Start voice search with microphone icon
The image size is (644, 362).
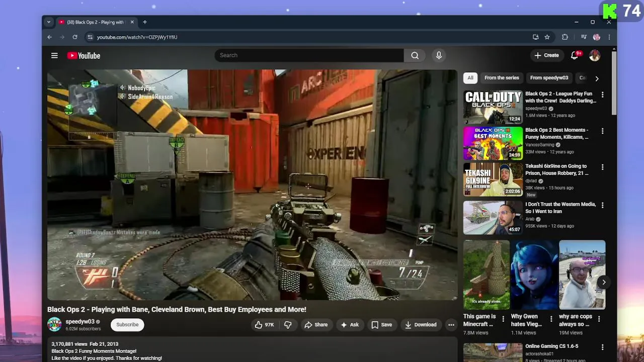[x=439, y=55]
